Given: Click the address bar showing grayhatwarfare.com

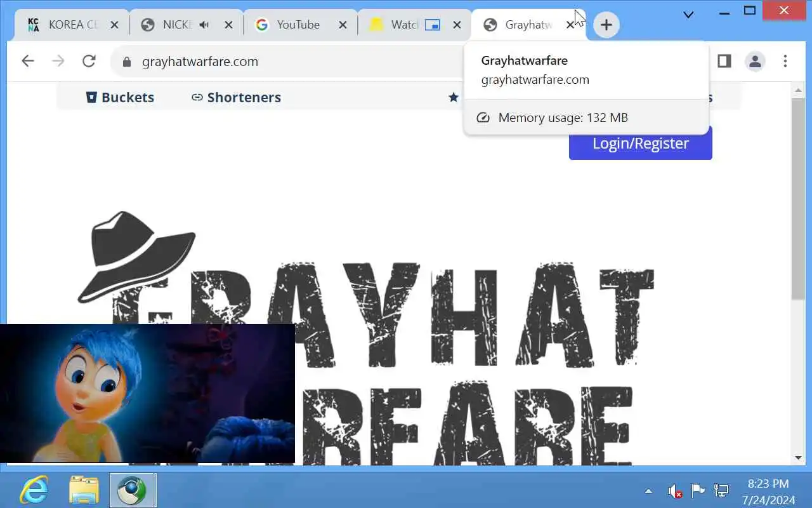Looking at the screenshot, I should (285, 62).
